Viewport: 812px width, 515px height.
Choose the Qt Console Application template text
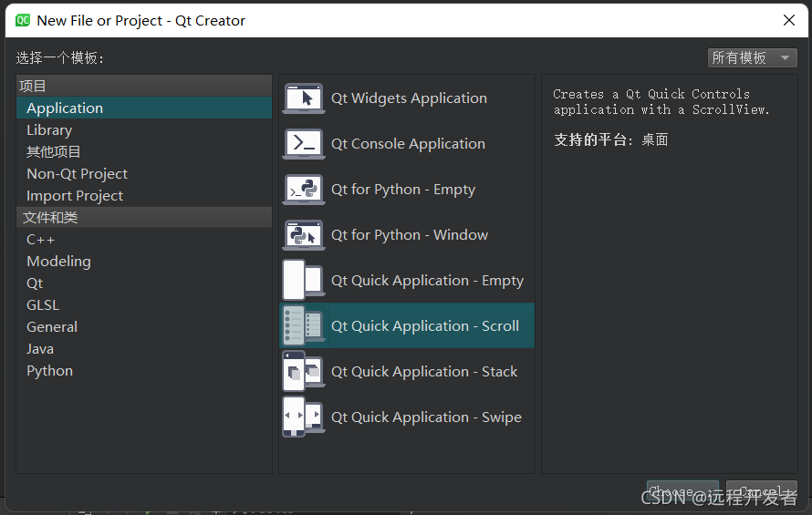pyautogui.click(x=408, y=144)
